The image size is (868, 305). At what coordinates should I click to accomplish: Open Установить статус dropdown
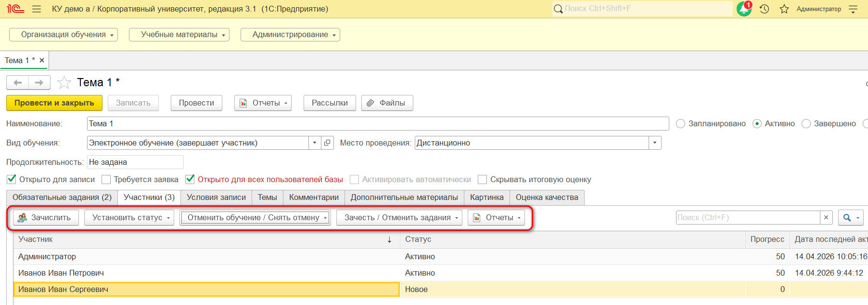tap(129, 217)
